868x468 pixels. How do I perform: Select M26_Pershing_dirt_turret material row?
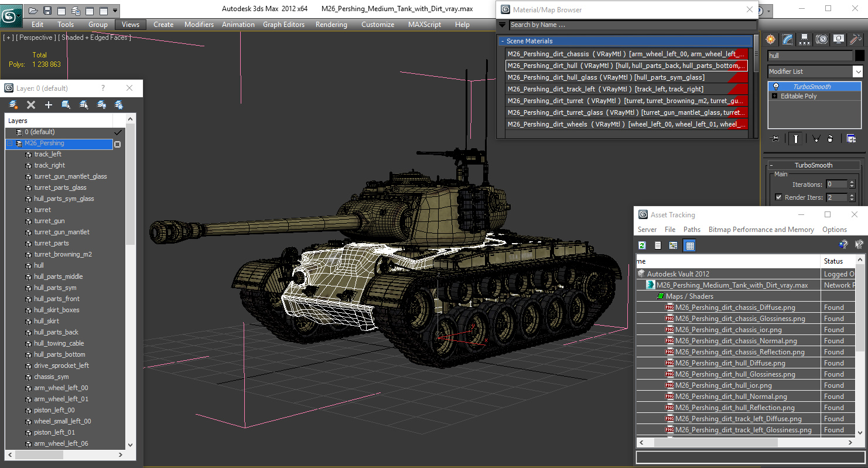pyautogui.click(x=626, y=101)
